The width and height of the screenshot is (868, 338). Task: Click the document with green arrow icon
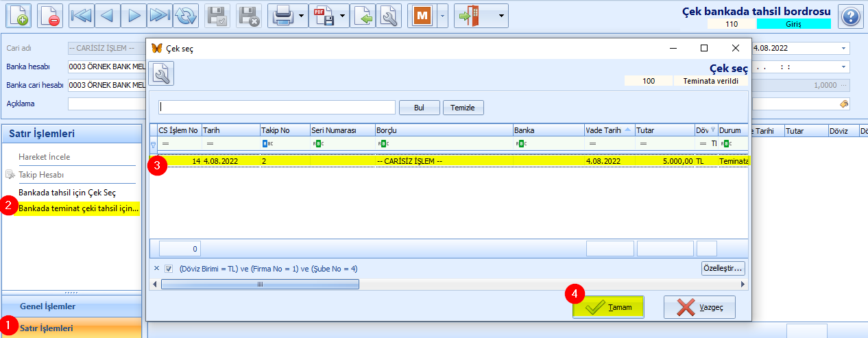(x=363, y=15)
